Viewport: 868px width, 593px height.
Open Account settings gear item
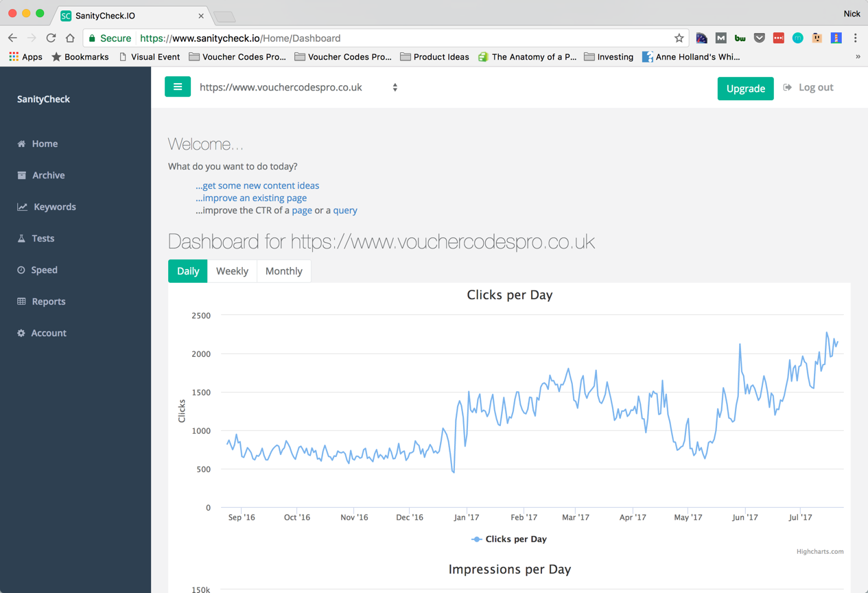42,333
